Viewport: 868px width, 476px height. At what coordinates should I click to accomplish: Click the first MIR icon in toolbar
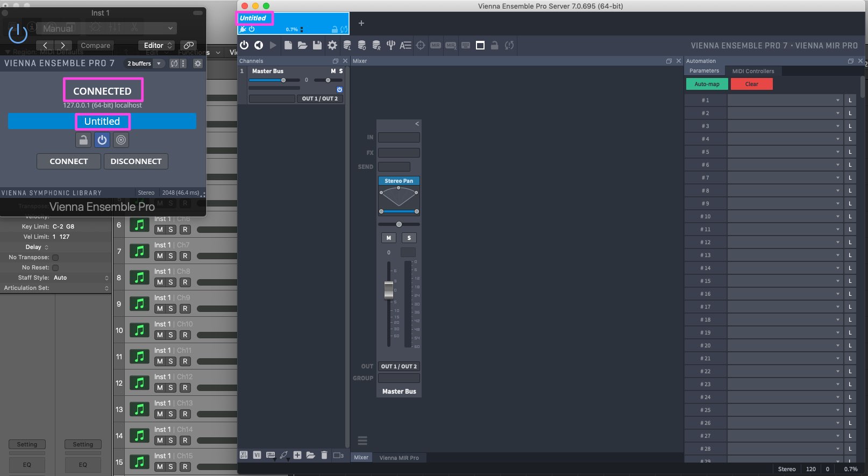(x=436, y=45)
